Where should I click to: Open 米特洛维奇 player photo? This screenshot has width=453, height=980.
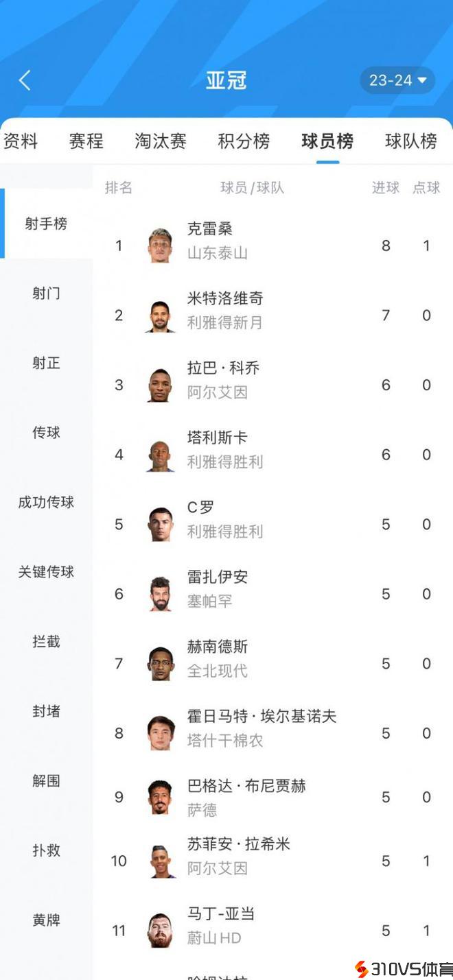point(161,315)
